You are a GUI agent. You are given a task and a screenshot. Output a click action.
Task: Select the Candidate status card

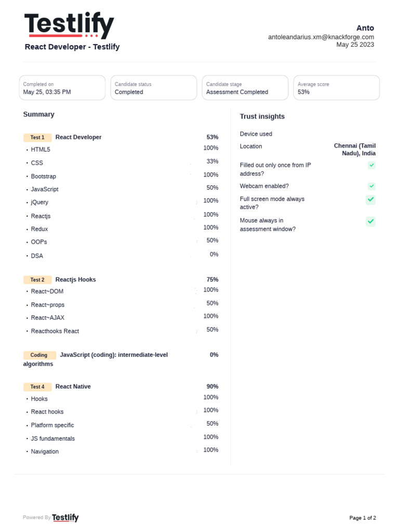(154, 88)
